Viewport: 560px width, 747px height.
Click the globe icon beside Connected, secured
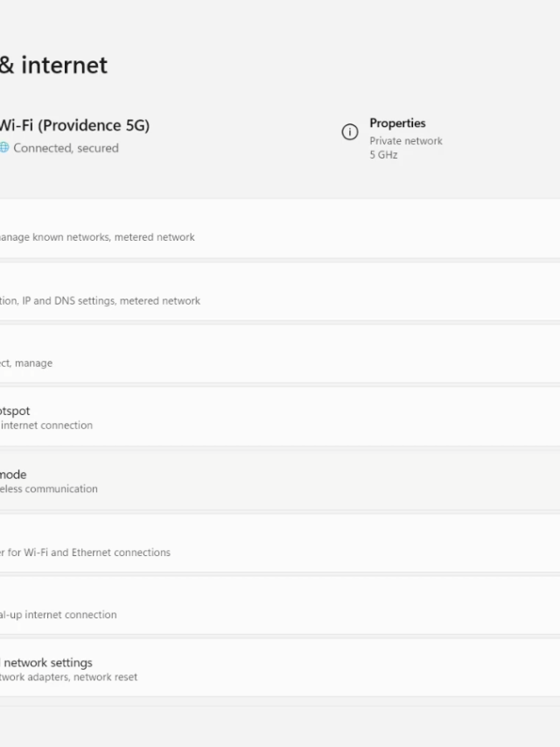tap(4, 148)
